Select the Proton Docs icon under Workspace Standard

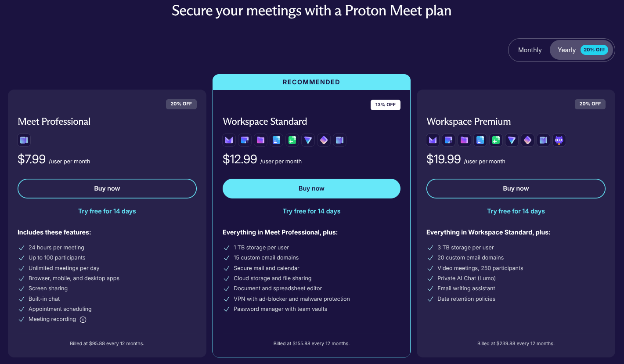click(276, 140)
